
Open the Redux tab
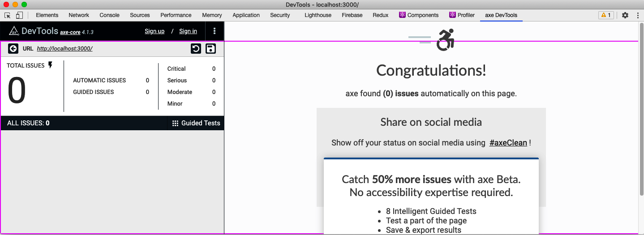(380, 15)
